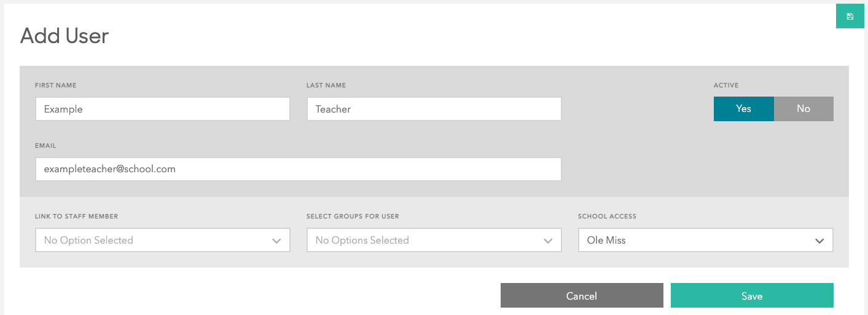Open dropdown showing 'No Option Selected' placeholder
The width and height of the screenshot is (868, 315).
(x=154, y=241)
